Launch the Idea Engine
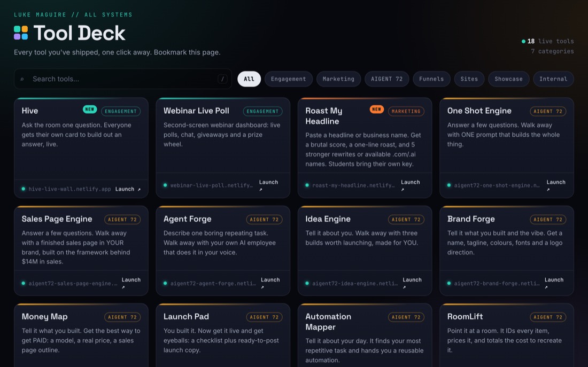The image size is (588, 367). click(412, 283)
